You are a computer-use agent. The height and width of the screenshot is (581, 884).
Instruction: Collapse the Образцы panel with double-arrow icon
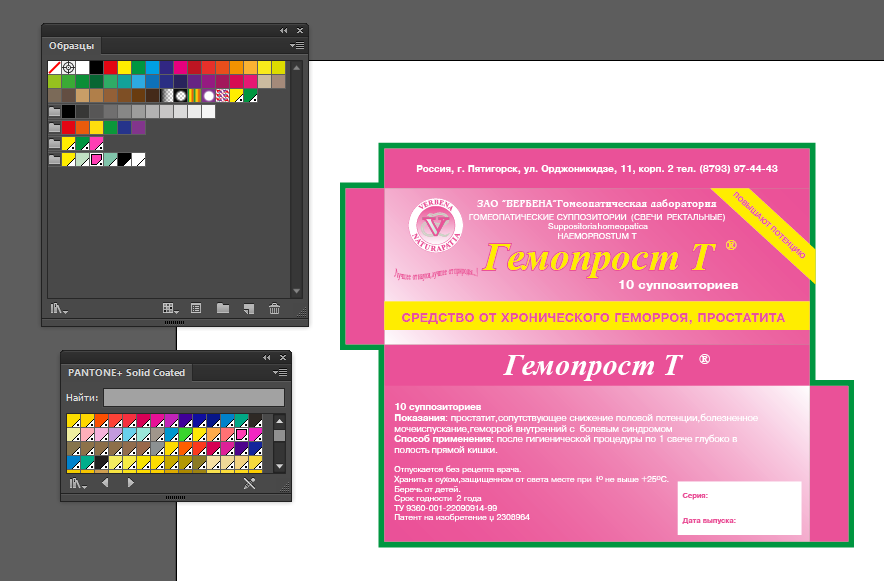tap(284, 30)
